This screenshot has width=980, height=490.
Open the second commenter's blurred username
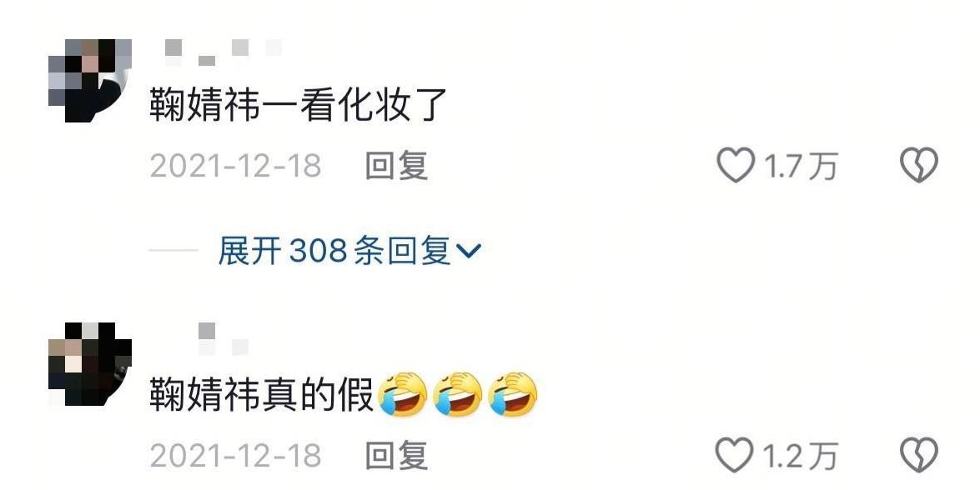click(x=224, y=339)
